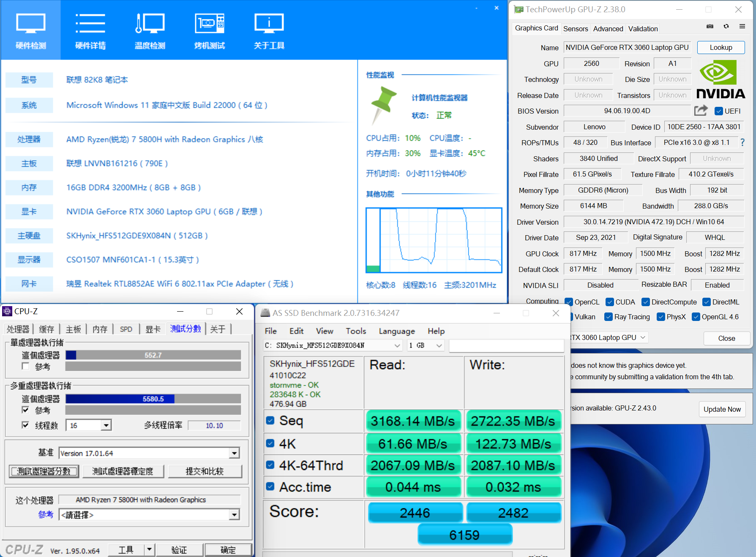The image size is (756, 557).
Task: Uncheck the Acc.time test checkbox
Action: [270, 486]
